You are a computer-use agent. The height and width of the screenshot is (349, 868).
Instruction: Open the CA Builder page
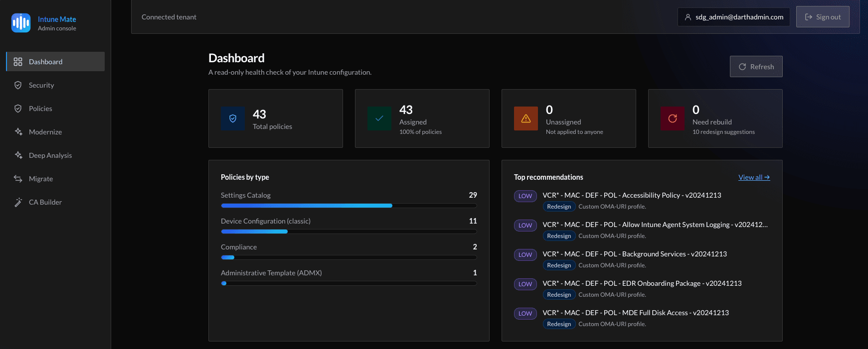(55, 202)
